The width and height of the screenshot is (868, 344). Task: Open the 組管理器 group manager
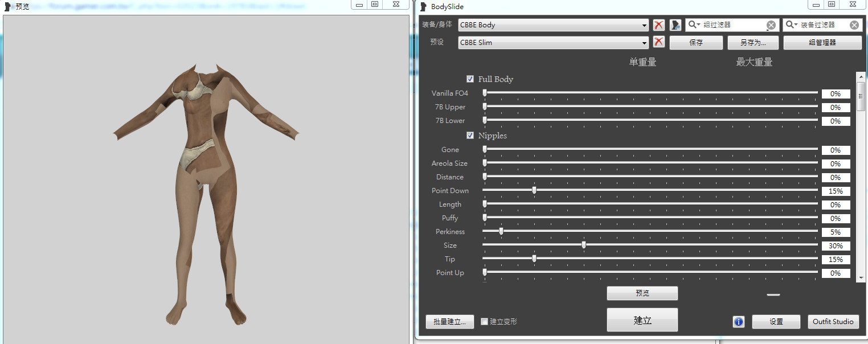tap(822, 43)
